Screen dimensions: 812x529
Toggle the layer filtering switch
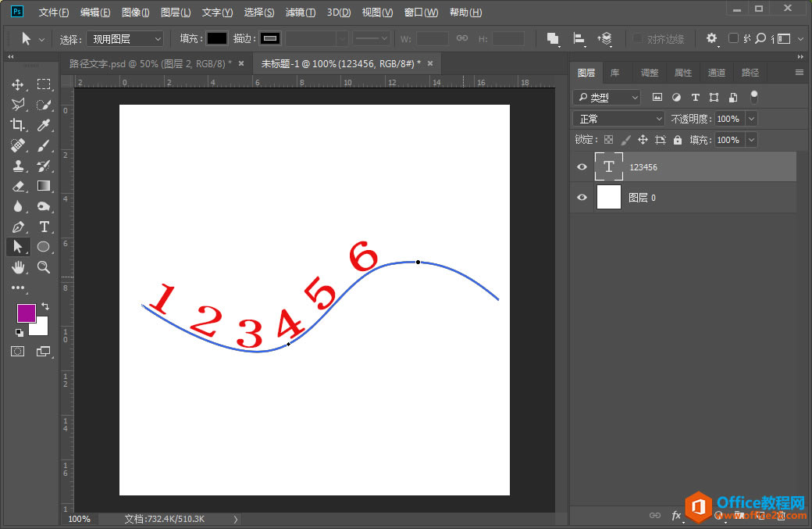tap(754, 96)
